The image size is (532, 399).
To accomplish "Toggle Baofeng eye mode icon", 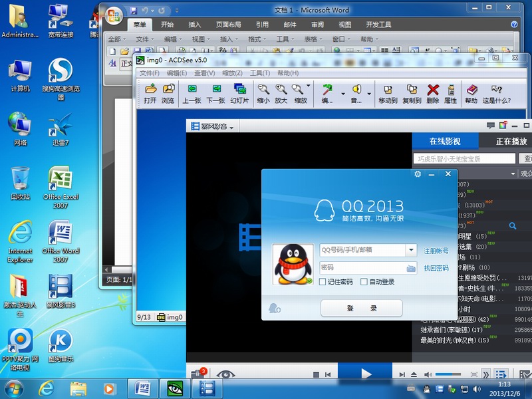I will [225, 374].
